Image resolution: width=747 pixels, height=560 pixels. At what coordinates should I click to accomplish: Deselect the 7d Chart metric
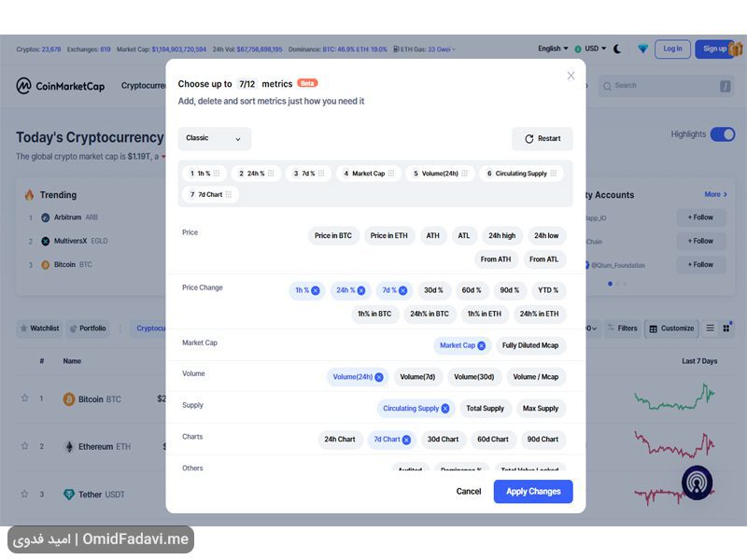(406, 440)
